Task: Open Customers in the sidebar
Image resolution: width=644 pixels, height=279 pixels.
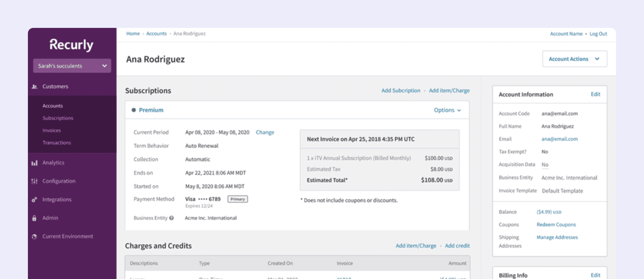Action: click(55, 87)
